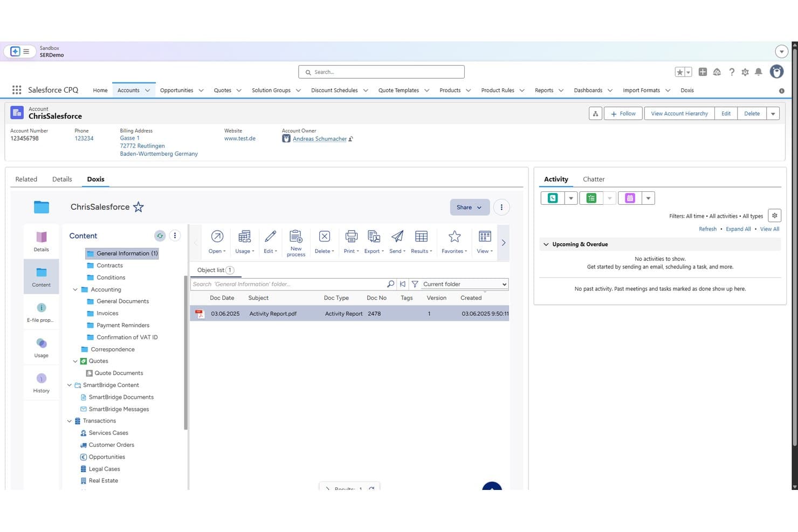Open the Favorites star menu
Screen dimensions: 798x532
pyautogui.click(x=454, y=241)
